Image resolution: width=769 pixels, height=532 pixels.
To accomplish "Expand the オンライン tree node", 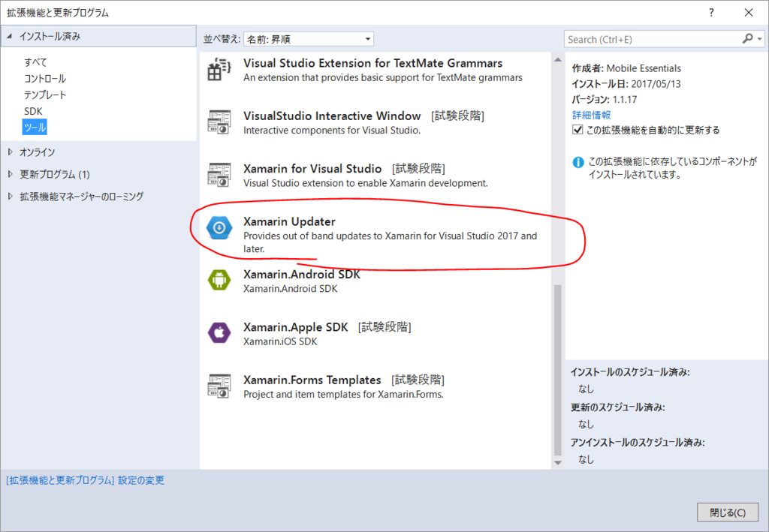I will [x=11, y=152].
